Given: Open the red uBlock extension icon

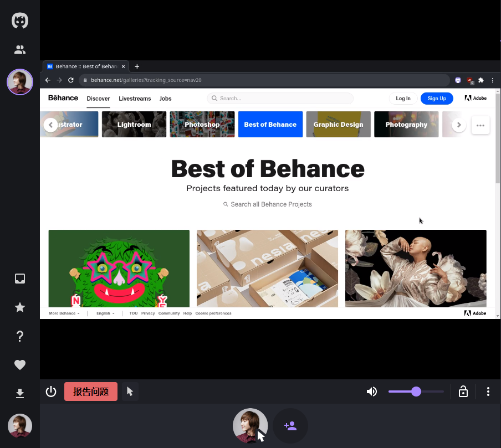Looking at the screenshot, I should [x=470, y=80].
